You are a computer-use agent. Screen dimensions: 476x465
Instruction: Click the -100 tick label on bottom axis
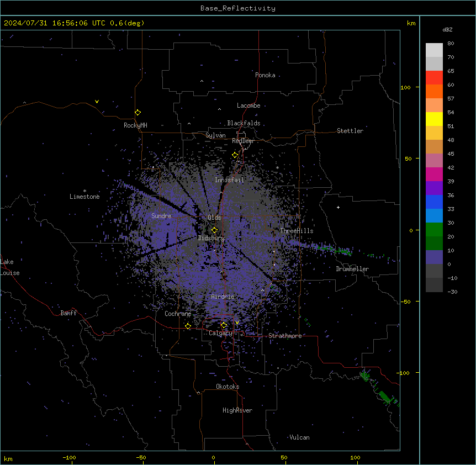[69, 457]
